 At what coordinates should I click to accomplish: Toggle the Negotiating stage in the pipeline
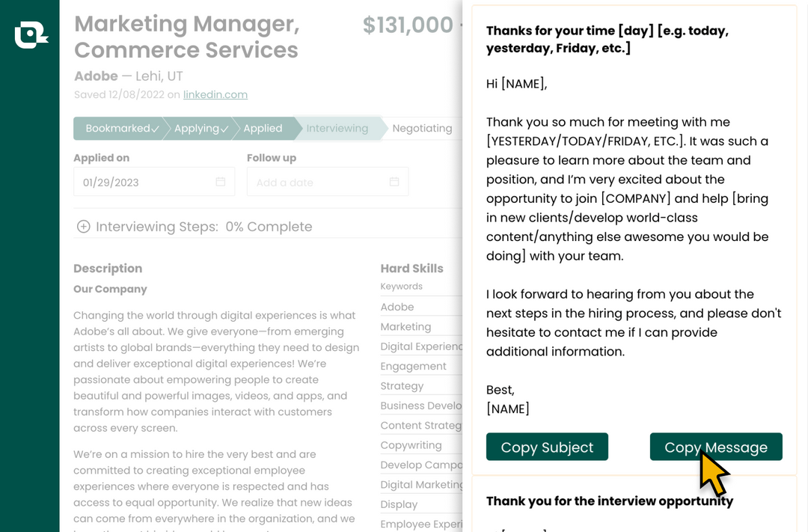(x=422, y=128)
